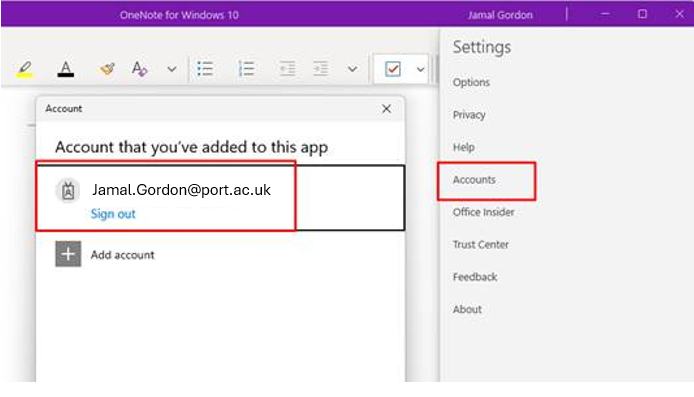Click the Sign out link
The width and height of the screenshot is (694, 397).
pyautogui.click(x=113, y=214)
